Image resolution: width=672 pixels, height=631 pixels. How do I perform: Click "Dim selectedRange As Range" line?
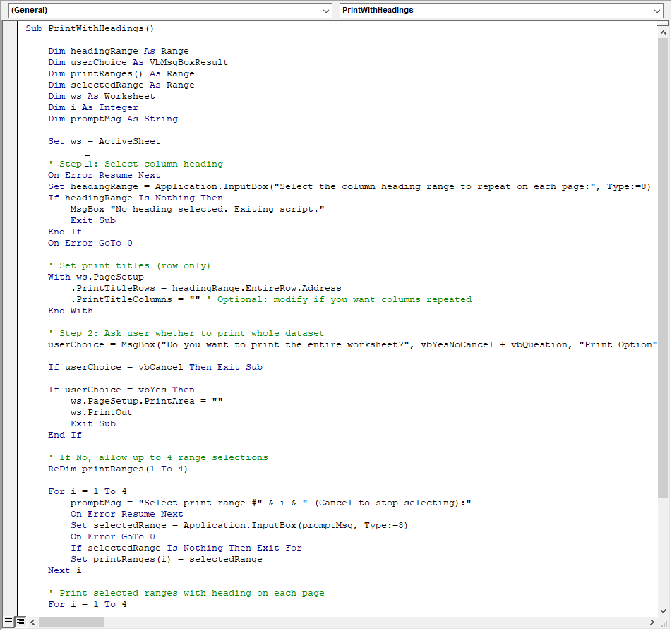click(x=121, y=85)
